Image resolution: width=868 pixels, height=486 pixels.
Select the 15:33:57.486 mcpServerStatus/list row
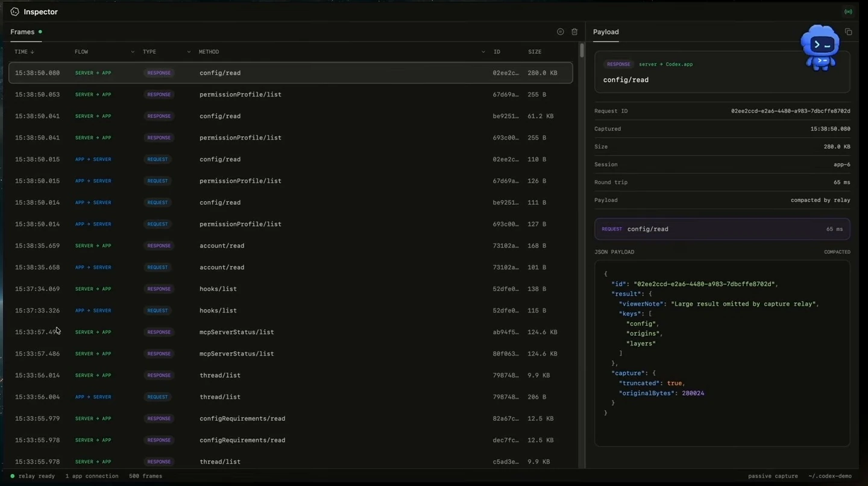(291, 354)
